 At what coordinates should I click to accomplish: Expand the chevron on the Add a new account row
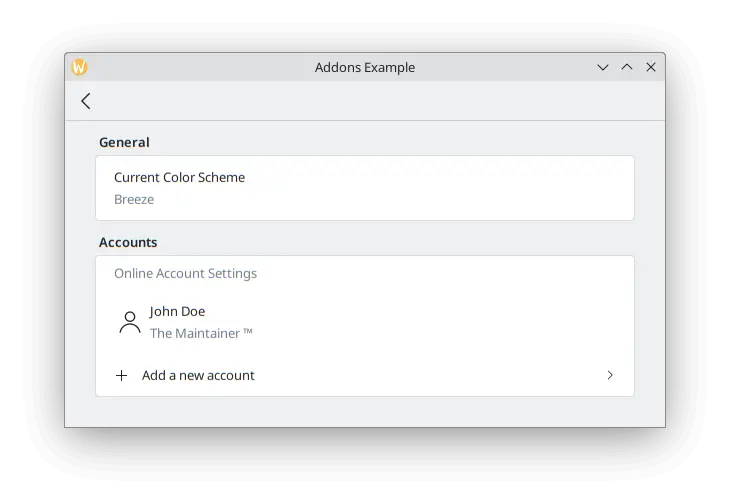coord(610,376)
